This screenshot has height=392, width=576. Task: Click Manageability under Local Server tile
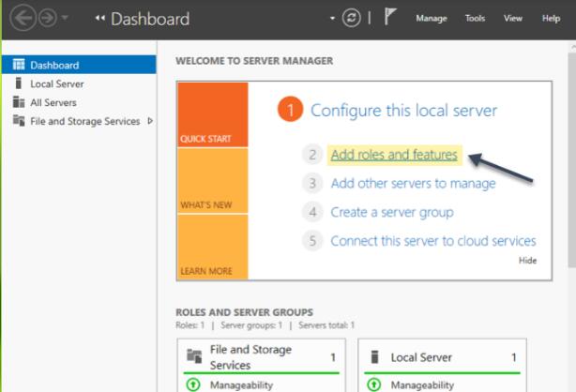click(x=422, y=385)
